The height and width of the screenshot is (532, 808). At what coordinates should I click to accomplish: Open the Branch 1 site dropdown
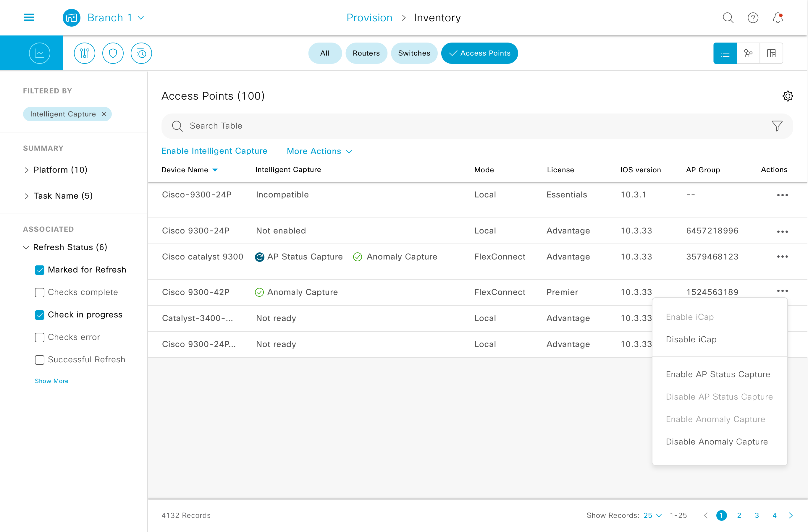[116, 18]
